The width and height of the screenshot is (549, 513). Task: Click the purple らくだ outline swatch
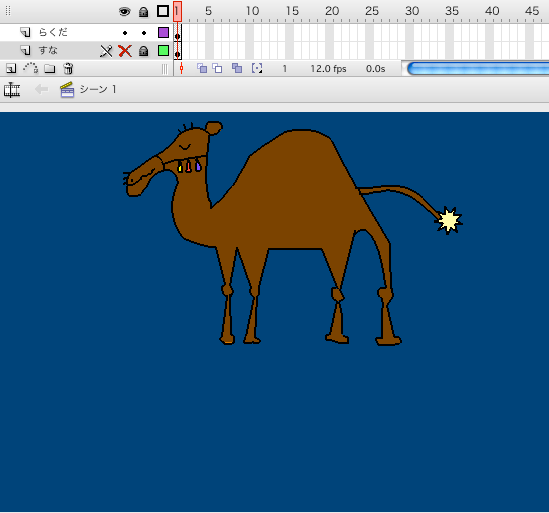[x=163, y=33]
